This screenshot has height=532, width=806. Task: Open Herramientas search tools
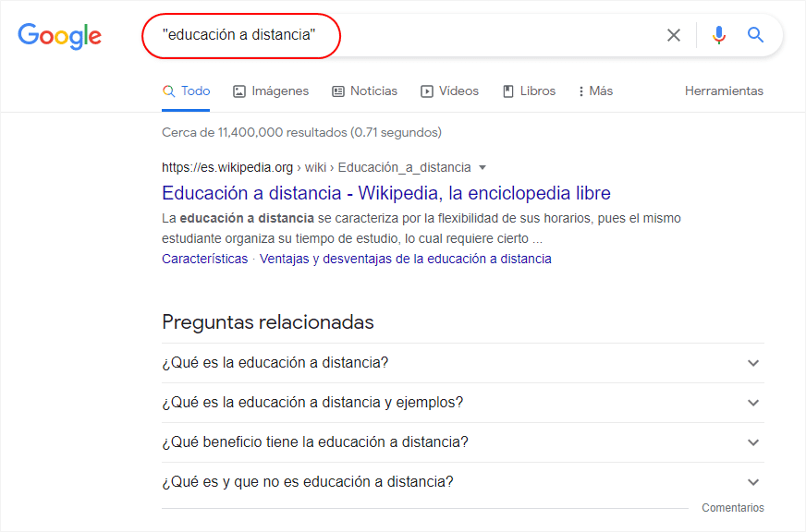coord(724,91)
